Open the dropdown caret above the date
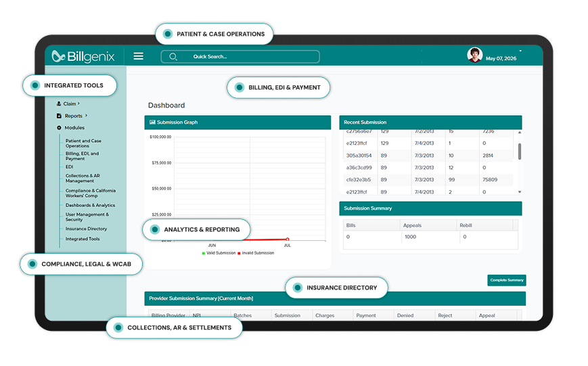 [520, 51]
